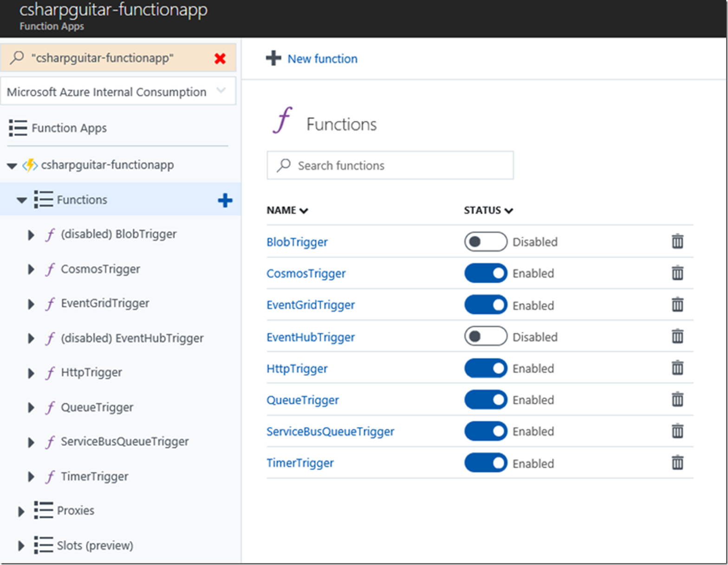Open the EventGridTrigger link in the table

click(x=311, y=305)
